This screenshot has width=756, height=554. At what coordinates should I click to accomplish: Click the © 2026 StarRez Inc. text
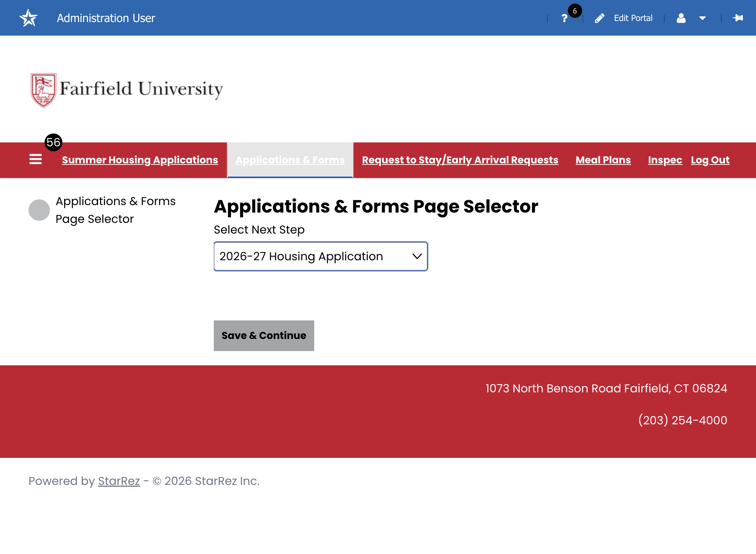pyautogui.click(x=206, y=481)
